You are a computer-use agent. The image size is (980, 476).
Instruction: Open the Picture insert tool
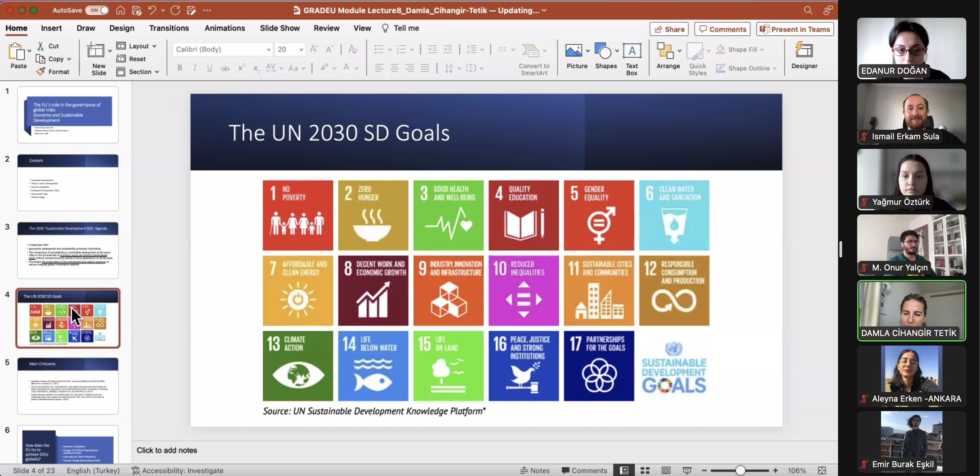[573, 51]
